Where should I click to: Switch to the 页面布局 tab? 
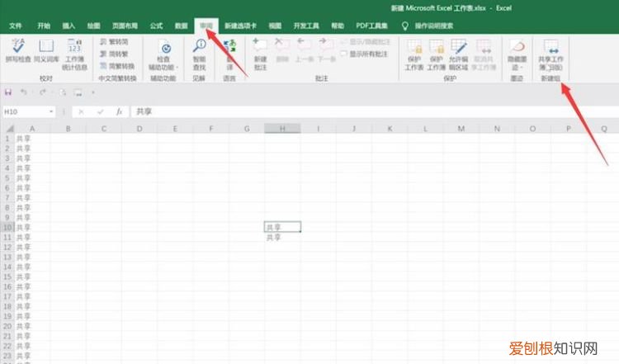coord(125,26)
